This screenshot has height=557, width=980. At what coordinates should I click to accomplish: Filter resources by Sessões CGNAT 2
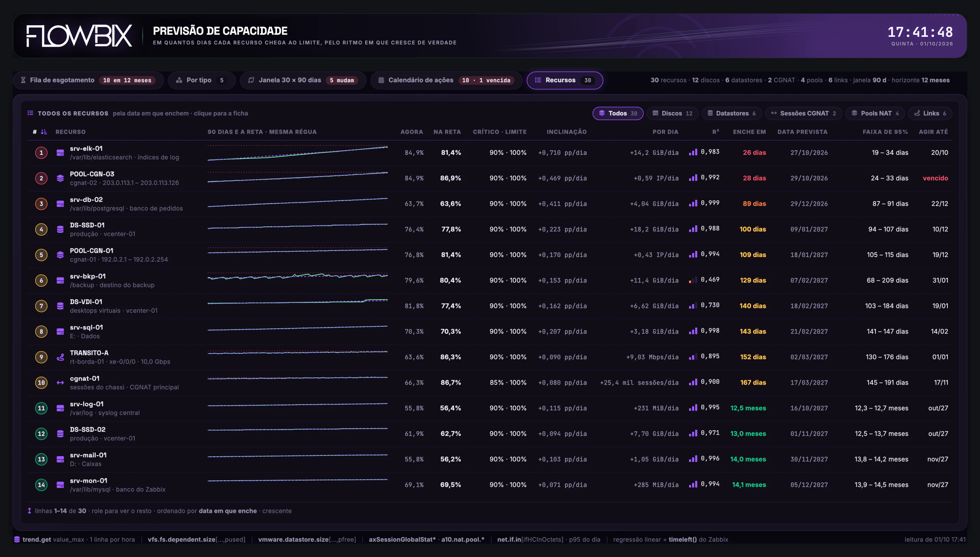click(x=803, y=113)
